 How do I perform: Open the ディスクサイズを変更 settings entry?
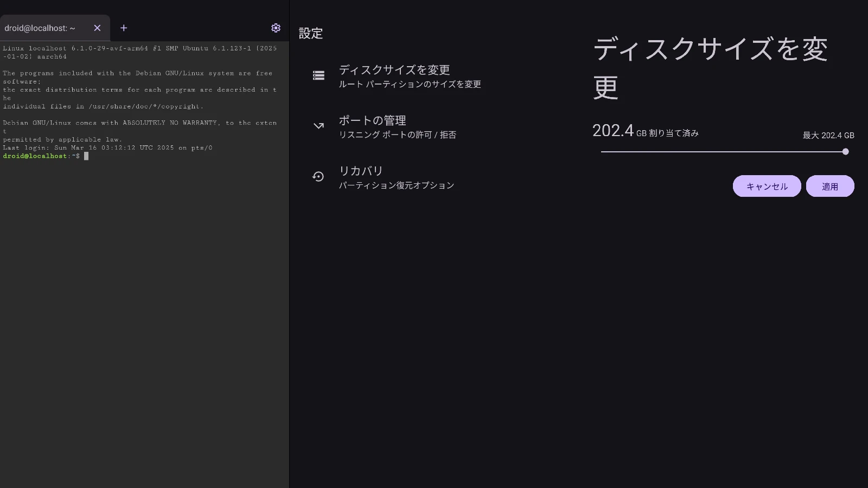click(394, 70)
